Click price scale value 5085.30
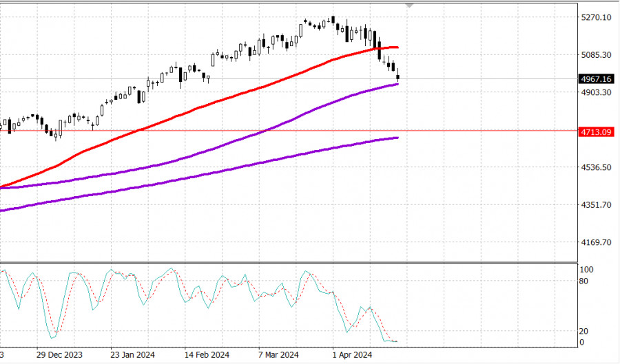620x364 pixels. tap(597, 55)
